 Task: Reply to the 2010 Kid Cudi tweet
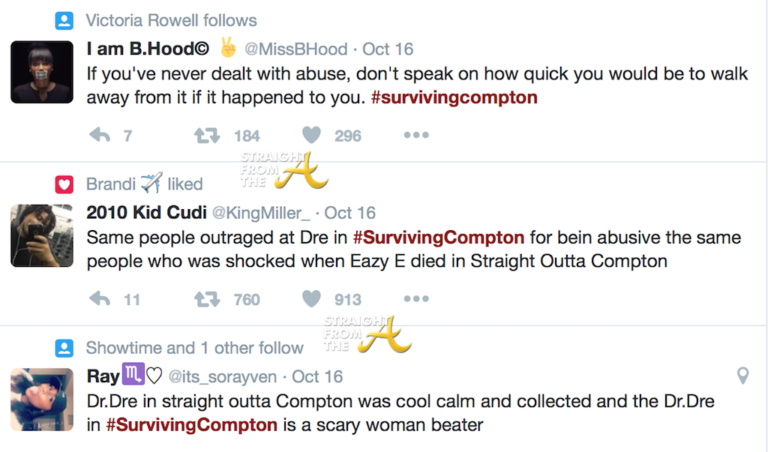pos(100,298)
